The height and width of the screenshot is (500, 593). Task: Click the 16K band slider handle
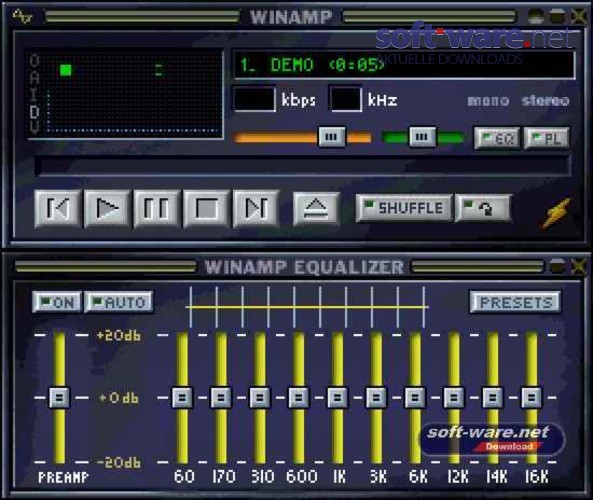click(532, 397)
